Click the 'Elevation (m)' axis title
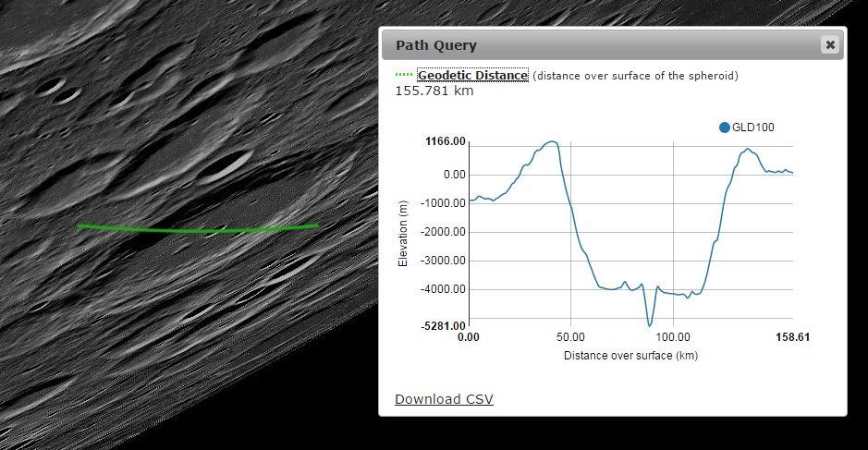 [x=403, y=234]
